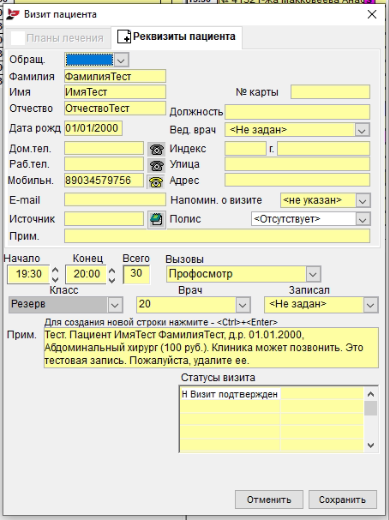Viewport: 389px width, 520px height.
Task: Click the city field after г.
Action: coord(324,149)
